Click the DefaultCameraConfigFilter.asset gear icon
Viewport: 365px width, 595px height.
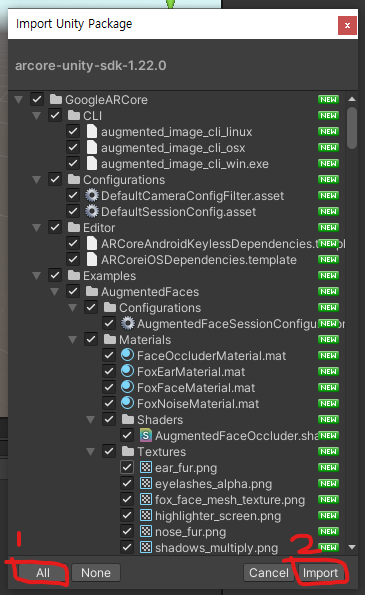[91, 195]
